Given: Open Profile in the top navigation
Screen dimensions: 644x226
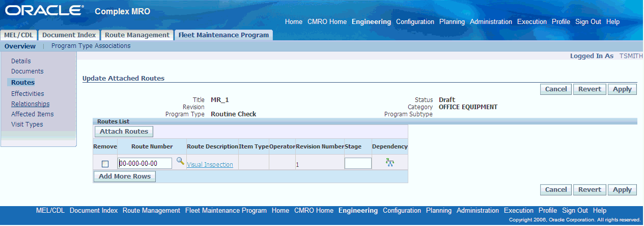Looking at the screenshot, I should tap(561, 22).
